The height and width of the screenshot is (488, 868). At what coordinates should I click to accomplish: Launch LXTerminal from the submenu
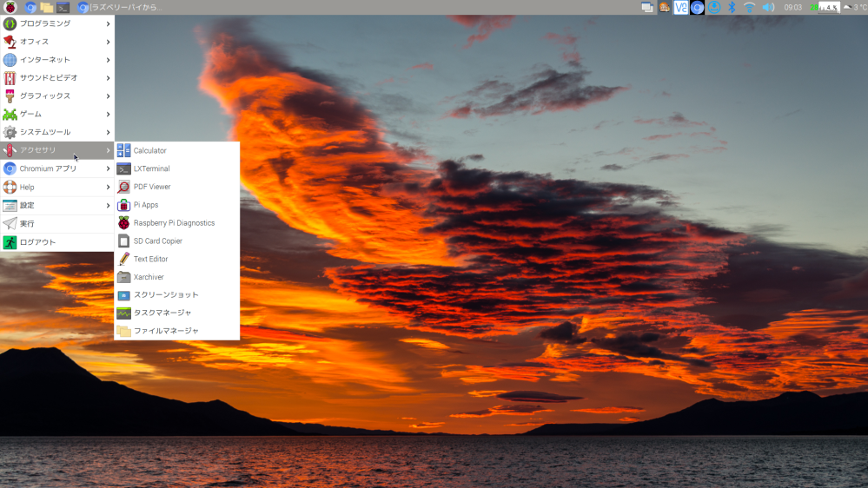point(151,169)
